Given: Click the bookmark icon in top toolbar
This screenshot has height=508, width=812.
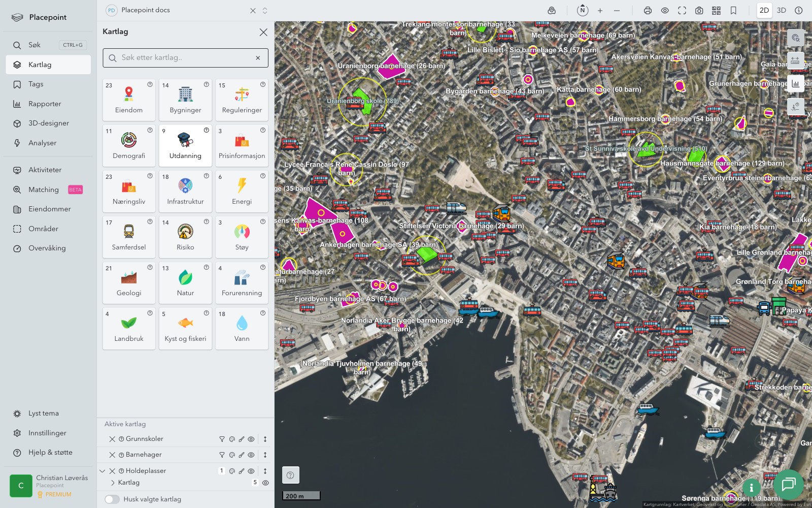Looking at the screenshot, I should (x=733, y=11).
